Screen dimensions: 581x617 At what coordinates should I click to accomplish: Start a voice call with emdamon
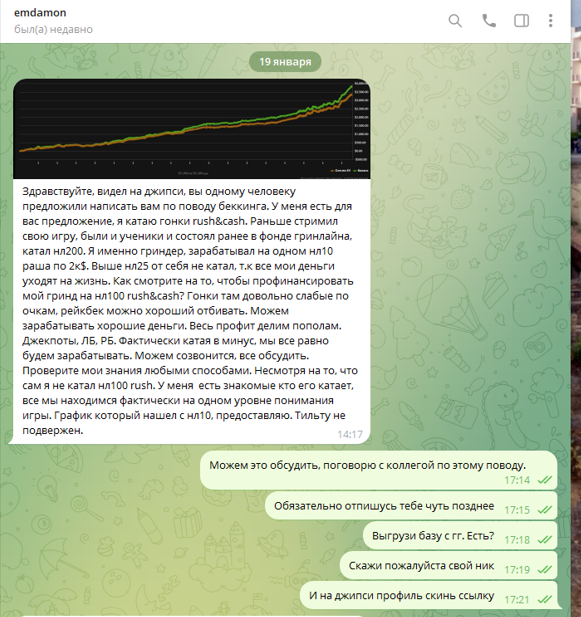(489, 20)
